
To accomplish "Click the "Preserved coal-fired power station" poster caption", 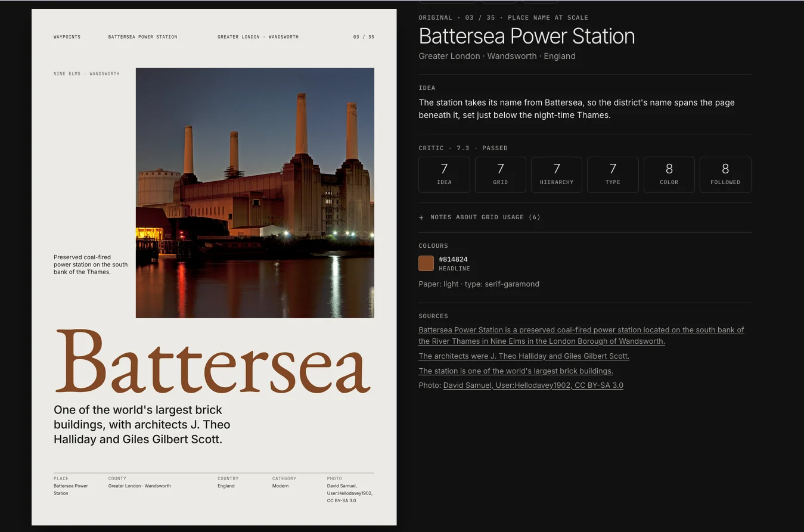I will click(91, 265).
